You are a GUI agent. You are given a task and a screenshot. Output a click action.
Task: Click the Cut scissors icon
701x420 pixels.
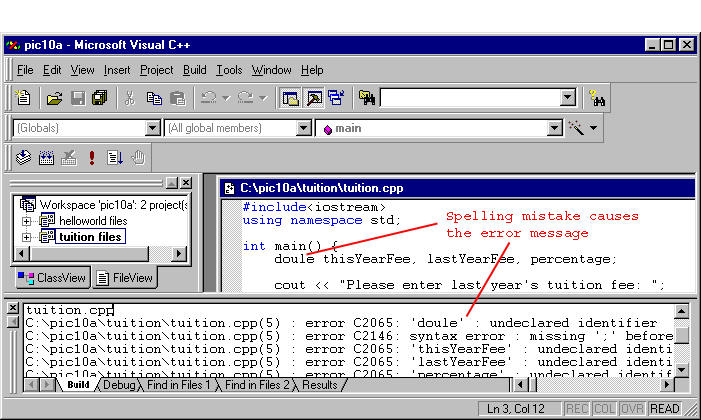click(130, 98)
